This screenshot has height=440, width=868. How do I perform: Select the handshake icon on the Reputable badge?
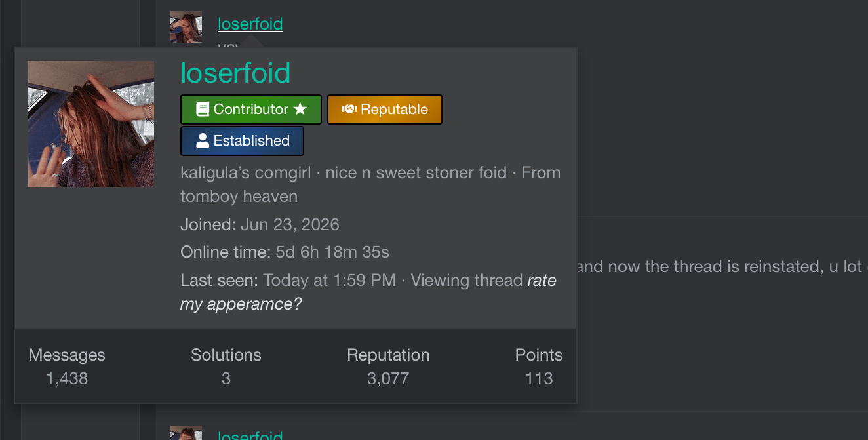tap(349, 110)
